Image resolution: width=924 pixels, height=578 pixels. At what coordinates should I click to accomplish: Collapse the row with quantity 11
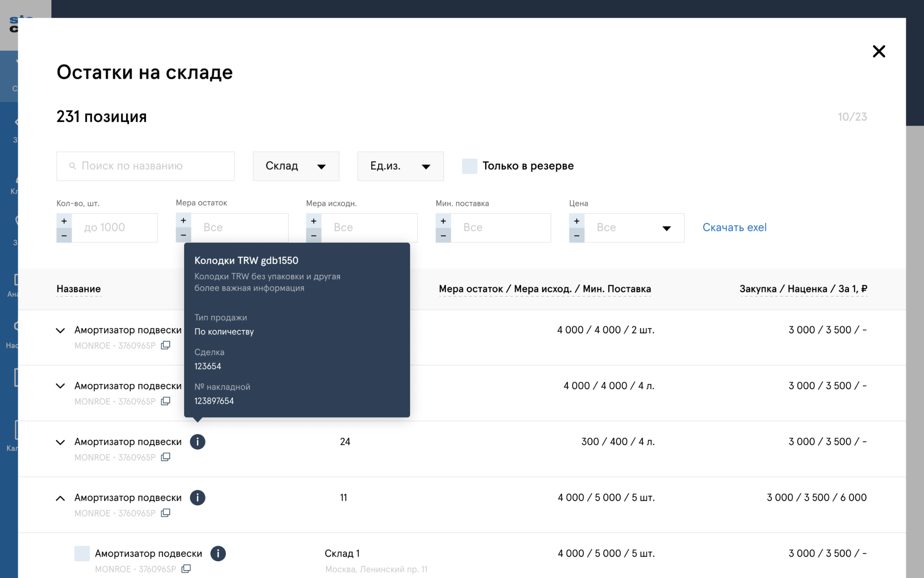click(x=60, y=498)
